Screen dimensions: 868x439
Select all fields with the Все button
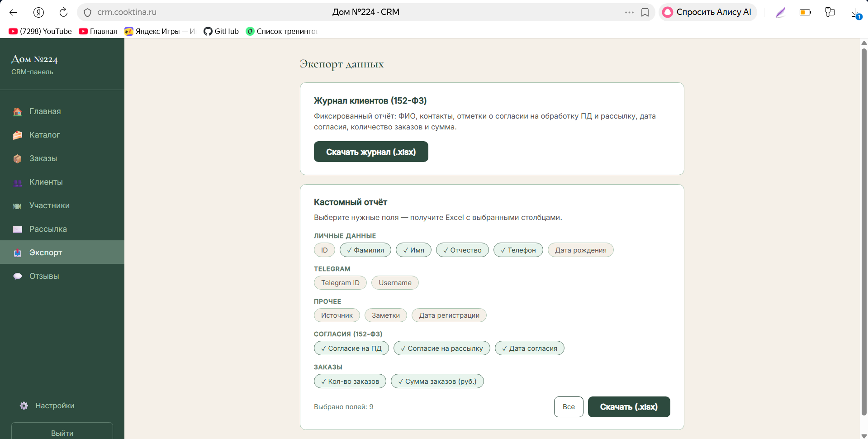569,407
